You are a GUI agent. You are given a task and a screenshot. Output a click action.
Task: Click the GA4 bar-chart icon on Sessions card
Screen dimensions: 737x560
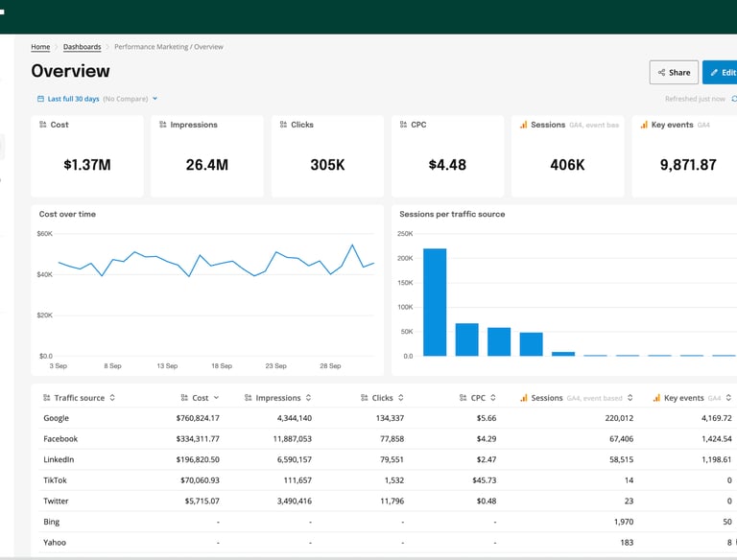(523, 125)
